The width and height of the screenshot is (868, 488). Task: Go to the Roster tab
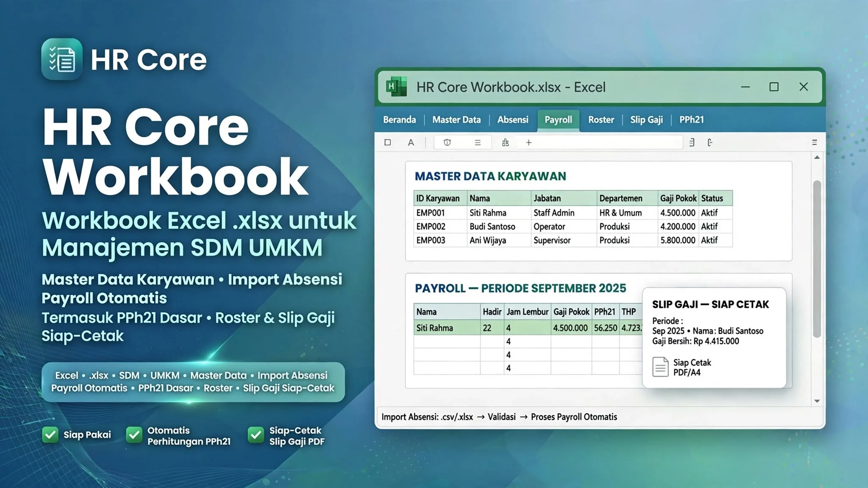coord(601,120)
